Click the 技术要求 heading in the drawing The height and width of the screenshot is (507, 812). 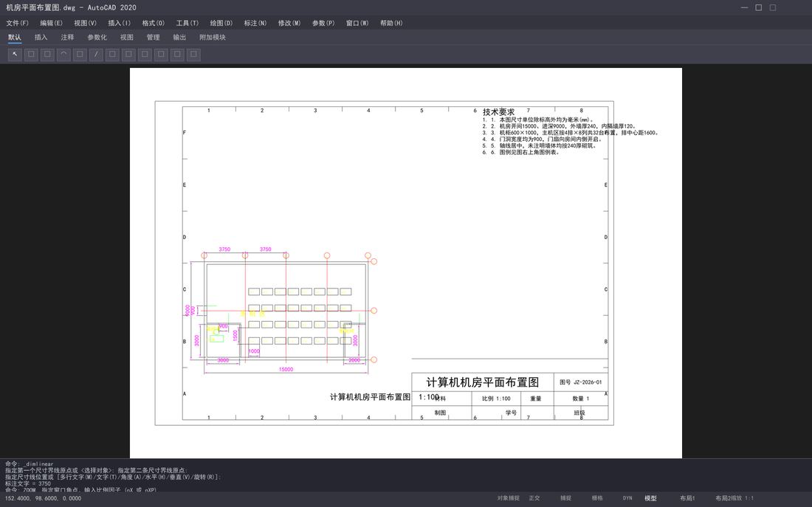[499, 112]
